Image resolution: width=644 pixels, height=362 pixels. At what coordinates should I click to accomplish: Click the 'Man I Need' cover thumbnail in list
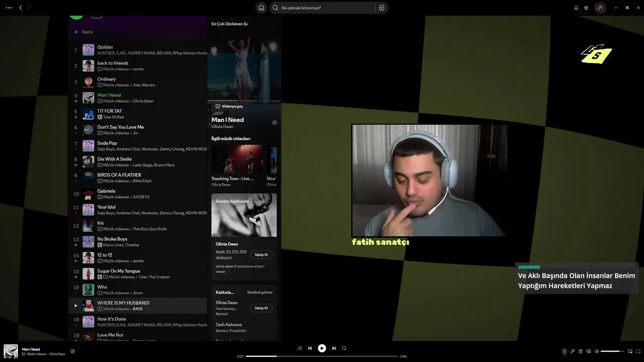coord(89,98)
